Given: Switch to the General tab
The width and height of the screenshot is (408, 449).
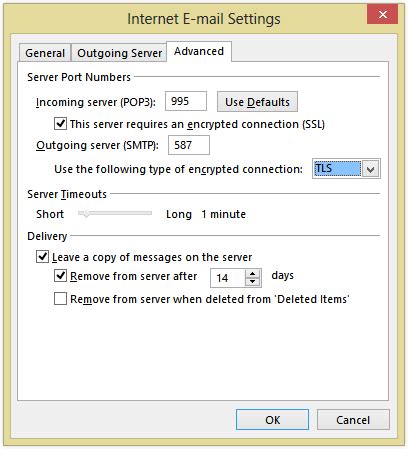Looking at the screenshot, I should tap(45, 53).
